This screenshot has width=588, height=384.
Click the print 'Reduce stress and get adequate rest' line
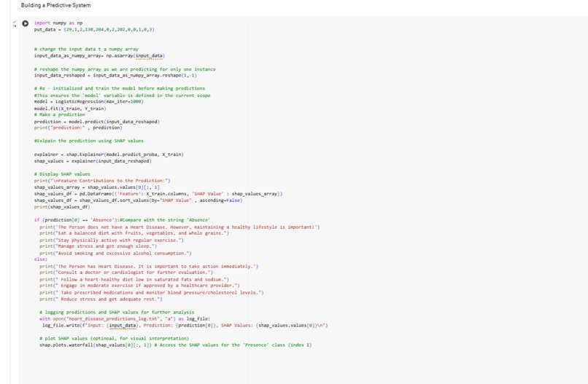pyautogui.click(x=101, y=299)
